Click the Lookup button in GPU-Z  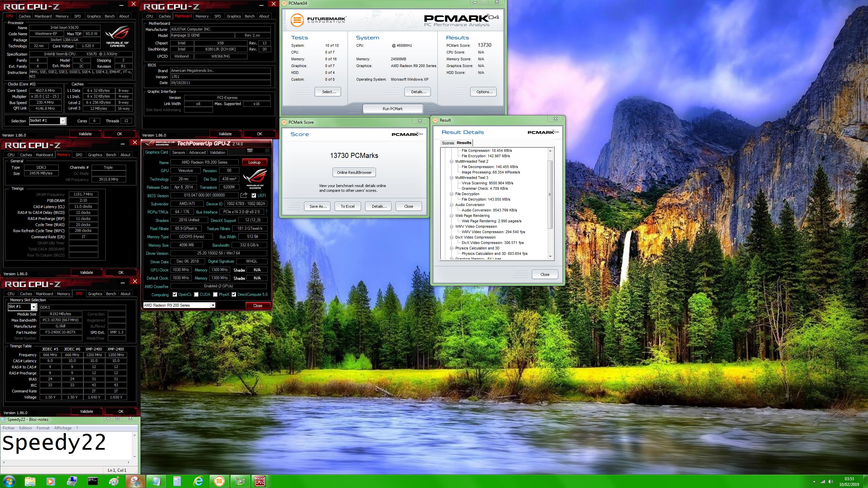tap(254, 162)
